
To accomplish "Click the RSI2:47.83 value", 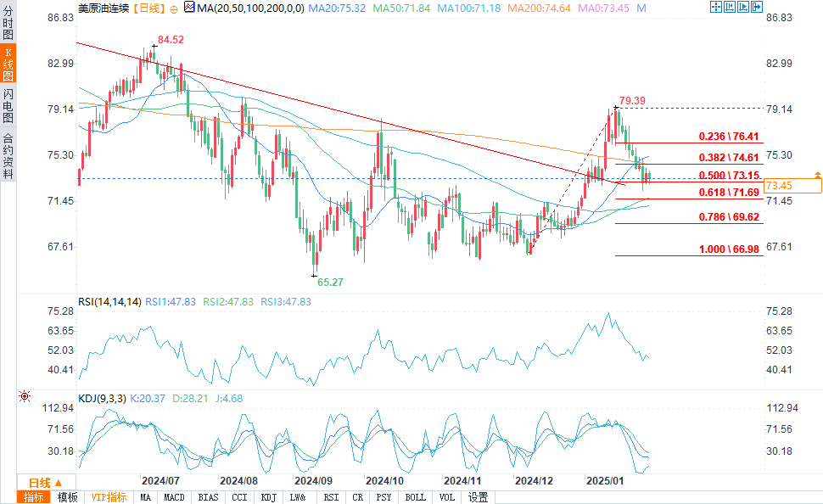I will coord(227,302).
